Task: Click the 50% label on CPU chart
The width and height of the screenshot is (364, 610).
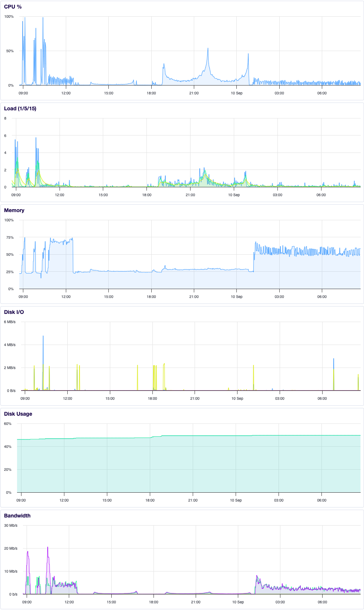Action: pos(10,51)
